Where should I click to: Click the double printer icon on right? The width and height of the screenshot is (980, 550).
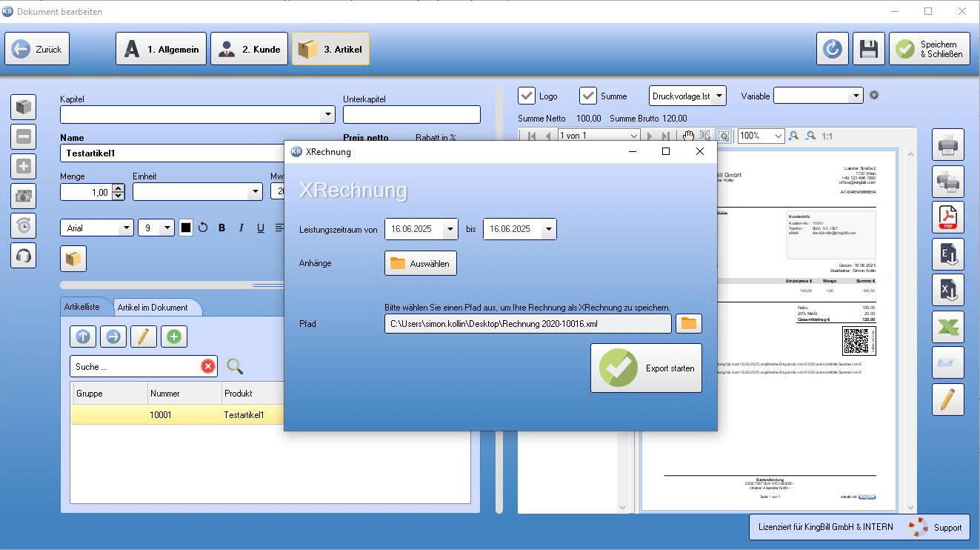(948, 181)
